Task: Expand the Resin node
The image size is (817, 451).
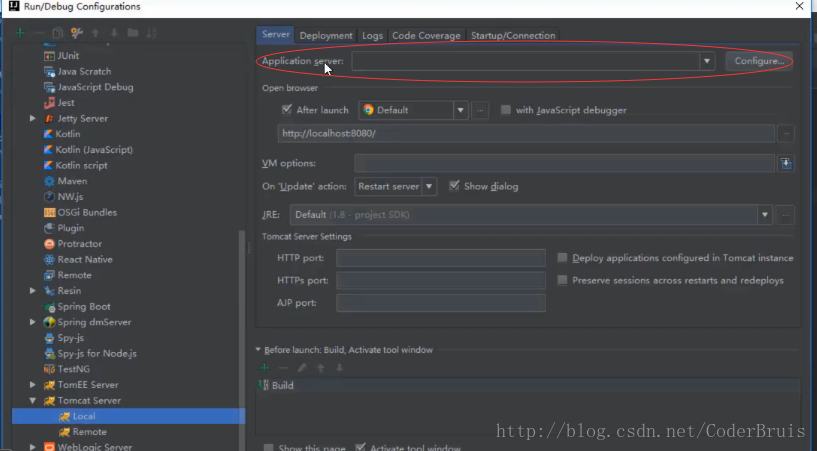Action: coord(32,291)
